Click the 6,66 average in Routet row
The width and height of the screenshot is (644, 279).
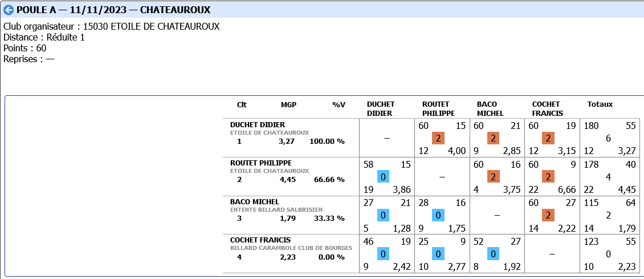[x=567, y=190]
